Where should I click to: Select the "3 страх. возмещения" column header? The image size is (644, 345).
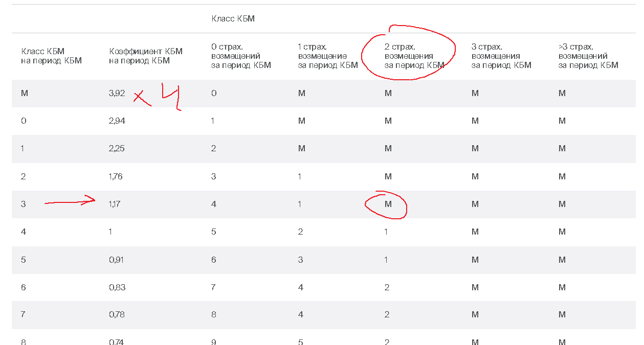501,56
